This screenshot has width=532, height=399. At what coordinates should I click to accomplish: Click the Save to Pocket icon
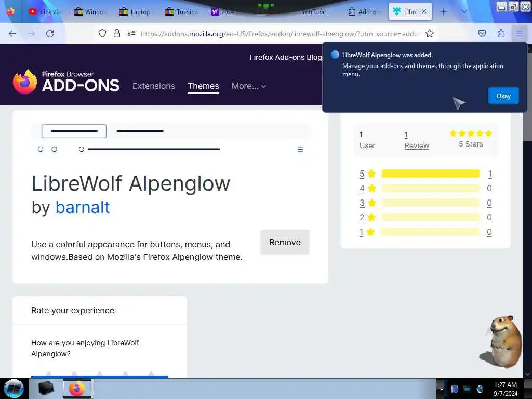pos(482,33)
